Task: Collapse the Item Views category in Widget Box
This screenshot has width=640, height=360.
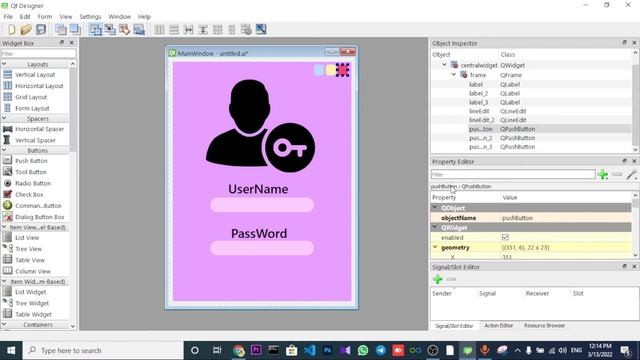Action: [x=4, y=227]
